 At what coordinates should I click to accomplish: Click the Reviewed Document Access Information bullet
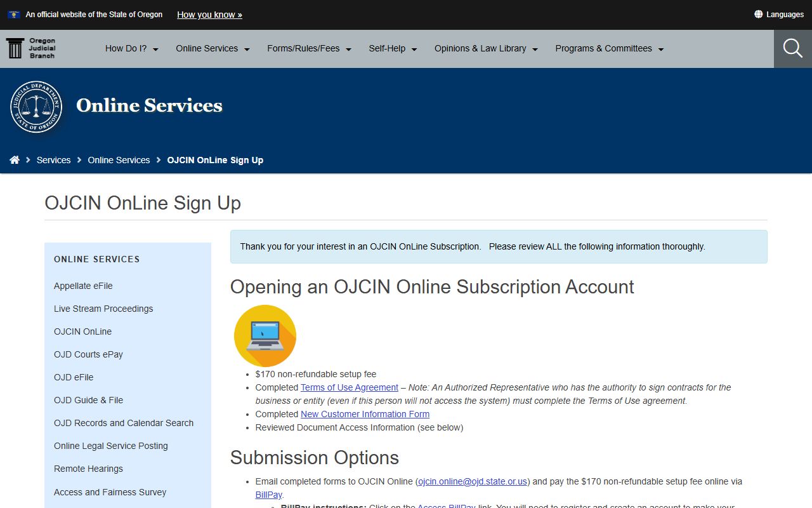(x=359, y=427)
